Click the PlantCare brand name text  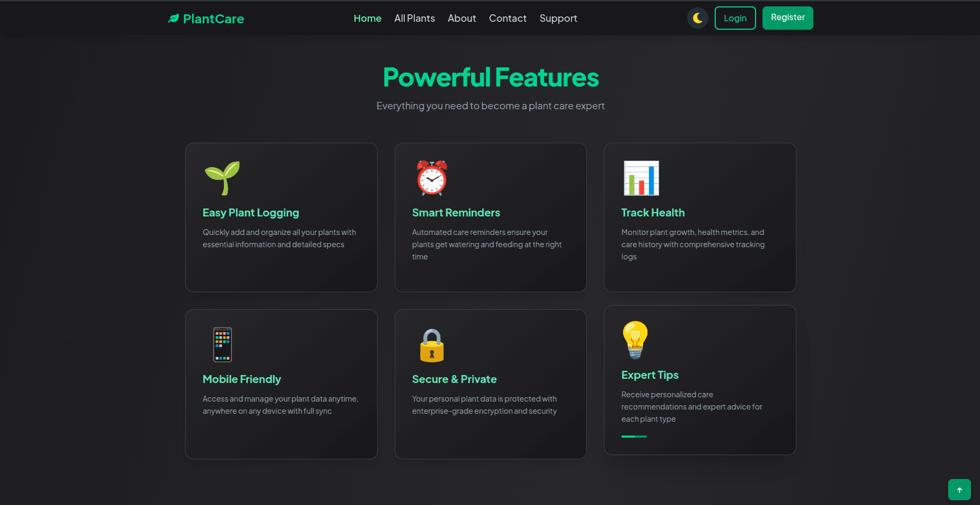point(213,19)
